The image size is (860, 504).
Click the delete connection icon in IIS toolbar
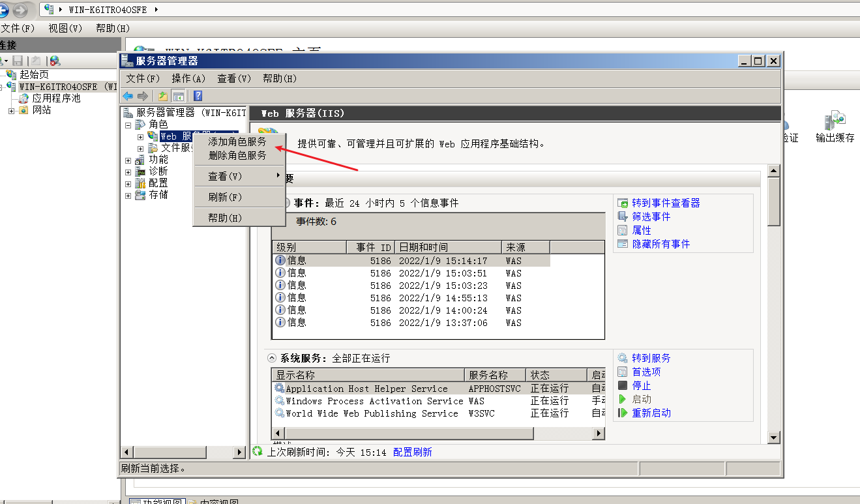pos(55,61)
